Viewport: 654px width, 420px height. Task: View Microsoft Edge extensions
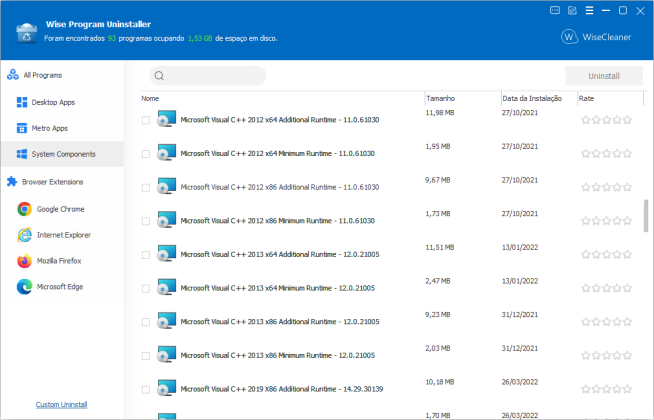coord(59,287)
